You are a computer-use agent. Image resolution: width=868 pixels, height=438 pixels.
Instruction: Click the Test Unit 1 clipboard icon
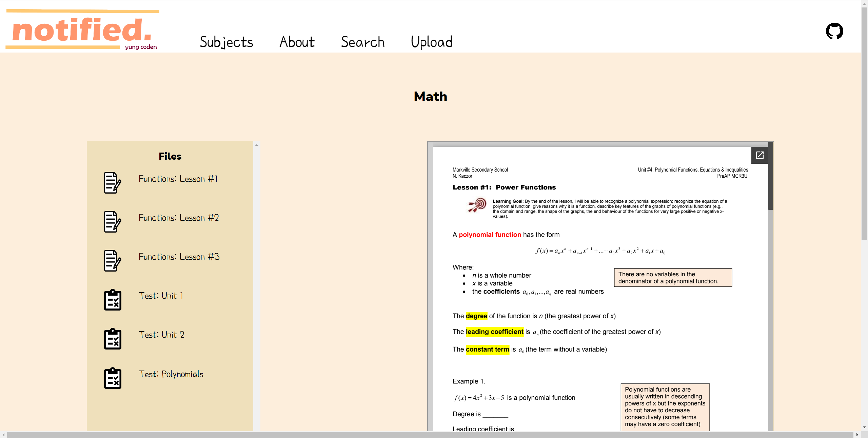[113, 300]
